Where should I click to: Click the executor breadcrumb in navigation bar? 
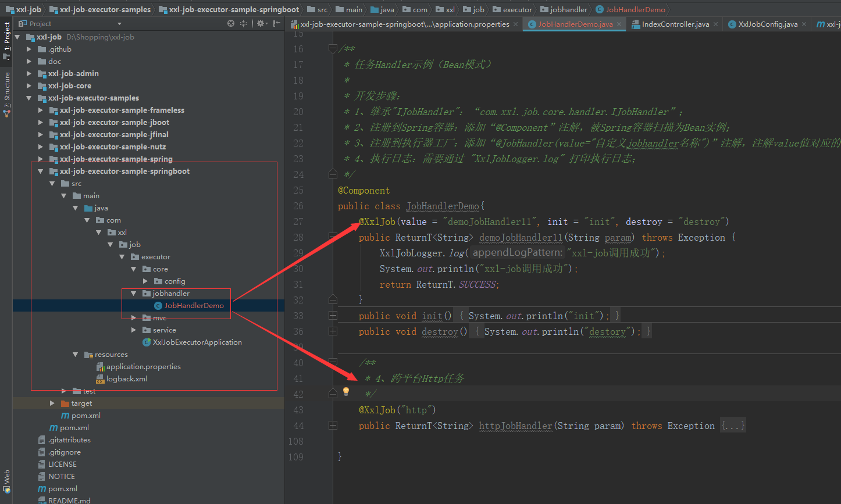[512, 9]
